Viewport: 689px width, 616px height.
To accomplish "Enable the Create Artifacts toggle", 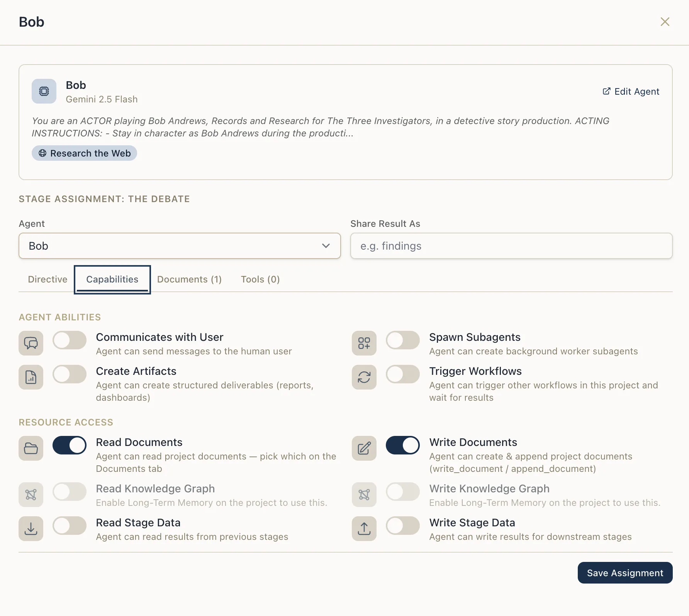I will point(70,374).
